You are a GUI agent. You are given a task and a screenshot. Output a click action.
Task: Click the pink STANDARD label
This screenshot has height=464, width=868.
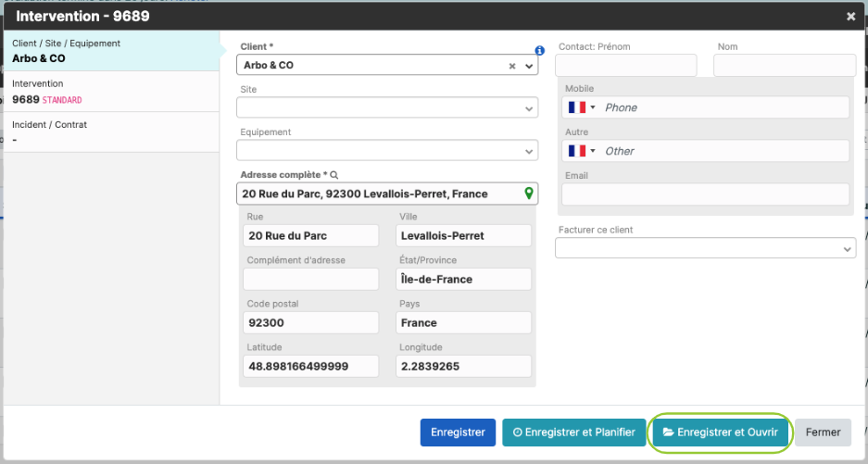pyautogui.click(x=62, y=100)
